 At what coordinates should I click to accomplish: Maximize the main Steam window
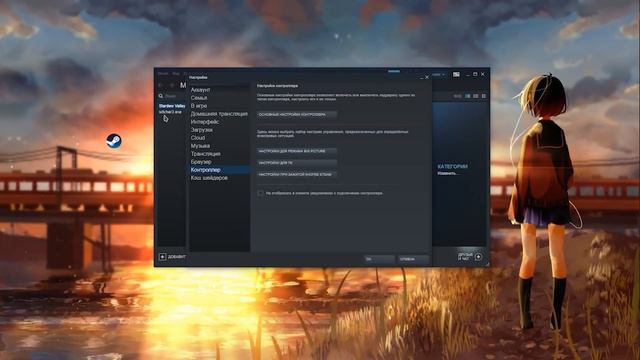pyautogui.click(x=475, y=74)
